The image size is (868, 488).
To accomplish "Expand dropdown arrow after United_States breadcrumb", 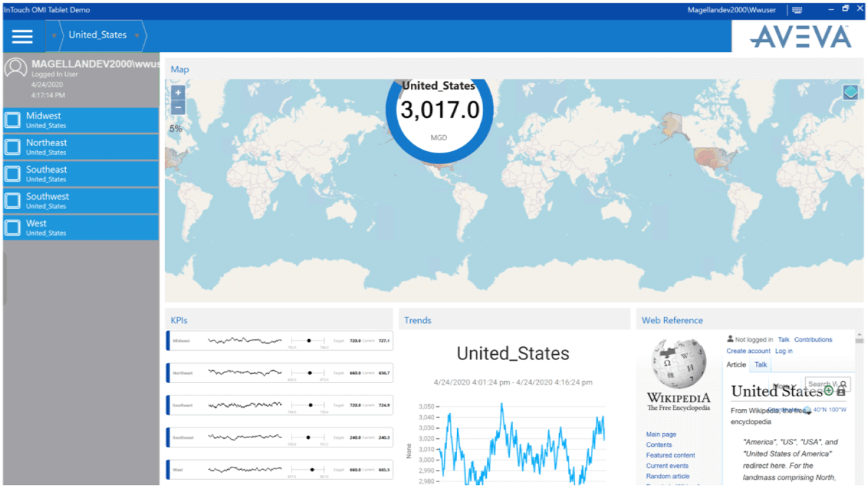I will click(137, 35).
